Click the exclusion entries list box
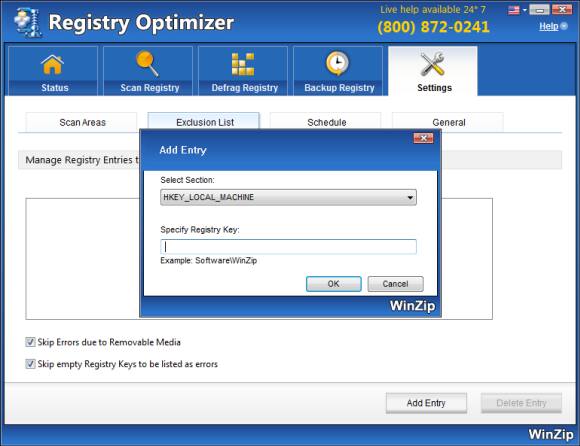The image size is (580, 446). click(259, 259)
